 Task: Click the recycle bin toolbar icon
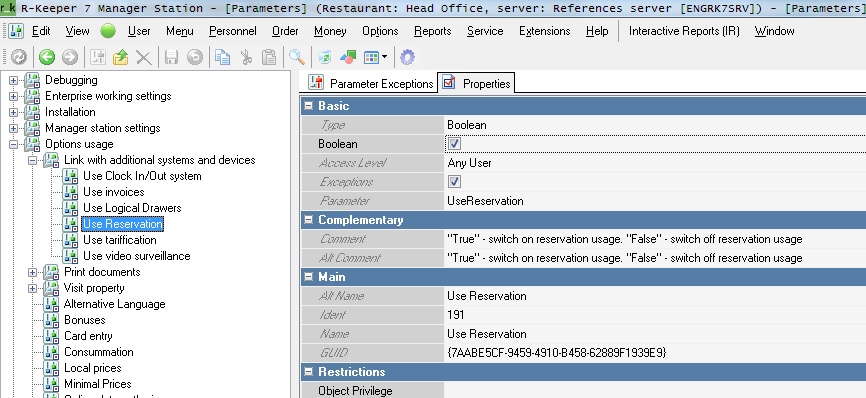325,57
